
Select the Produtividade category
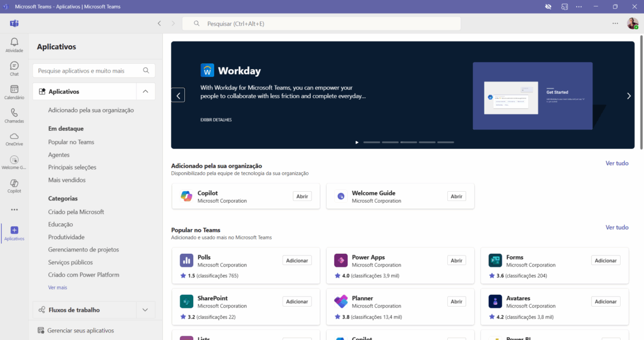66,237
